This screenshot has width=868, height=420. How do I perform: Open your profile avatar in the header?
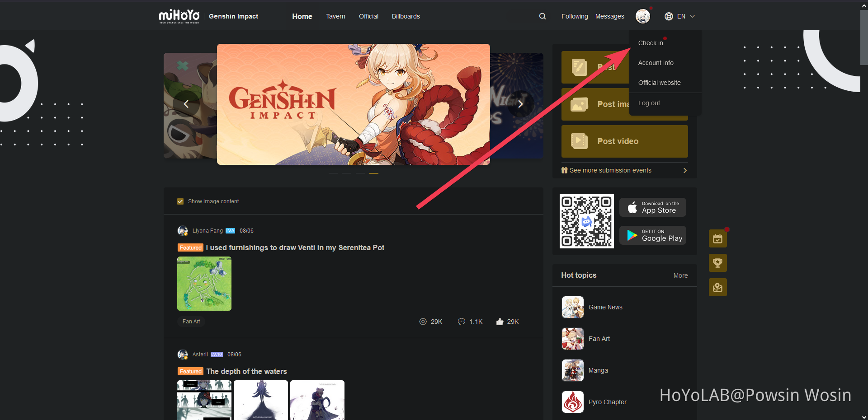tap(642, 16)
